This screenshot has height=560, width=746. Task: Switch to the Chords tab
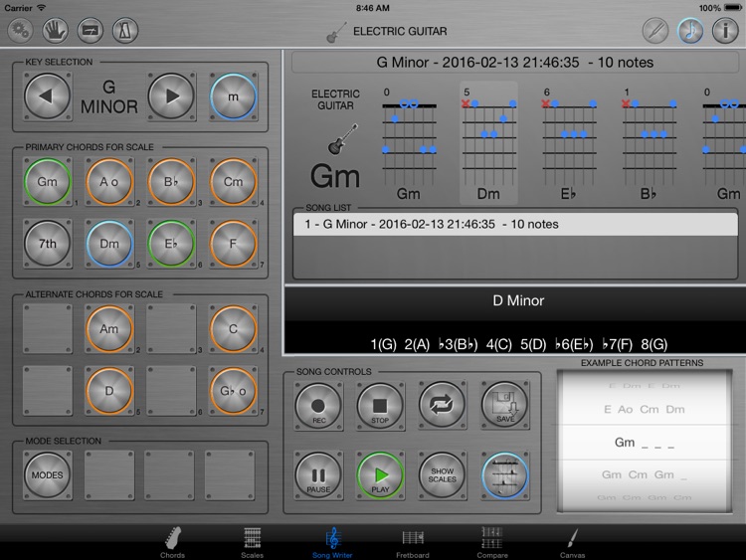[x=172, y=542]
